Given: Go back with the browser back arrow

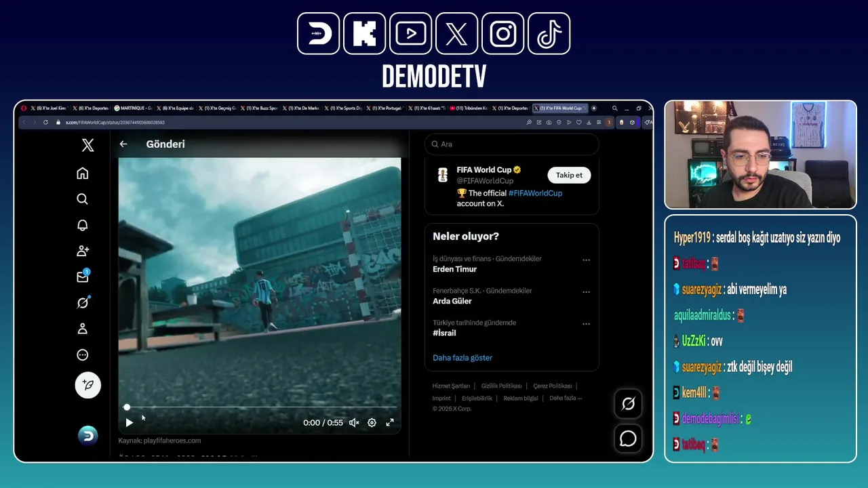Looking at the screenshot, I should point(24,123).
